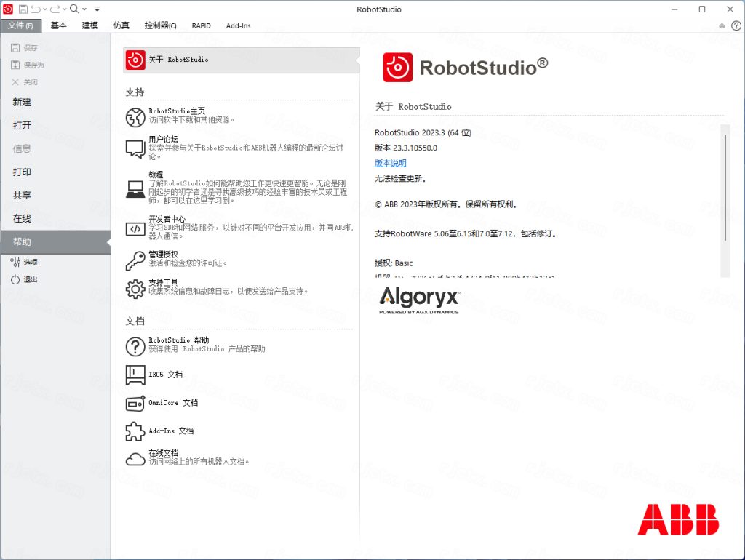Click the text 版本 23.3.10550.0
The width and height of the screenshot is (745, 560).
[406, 148]
